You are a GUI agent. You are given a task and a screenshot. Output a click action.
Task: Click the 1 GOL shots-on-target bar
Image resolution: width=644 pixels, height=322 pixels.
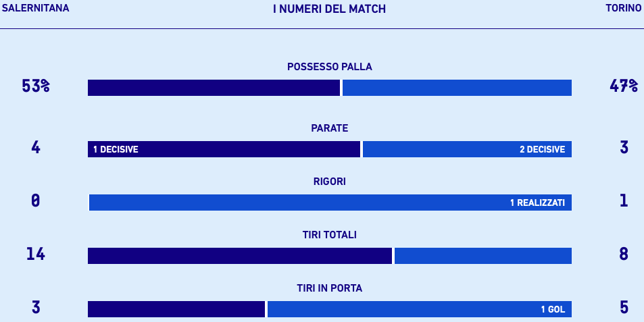(x=420, y=309)
